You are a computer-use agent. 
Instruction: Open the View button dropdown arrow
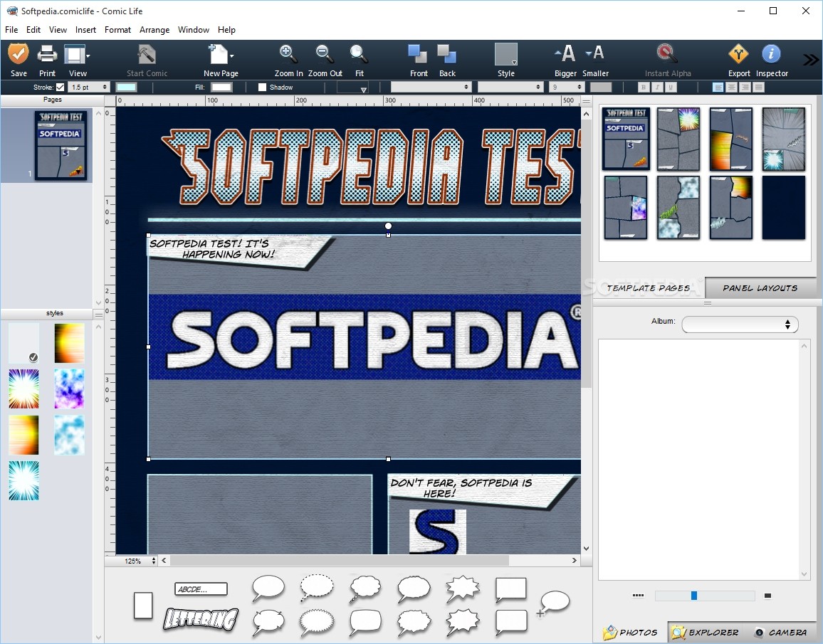coord(88,56)
